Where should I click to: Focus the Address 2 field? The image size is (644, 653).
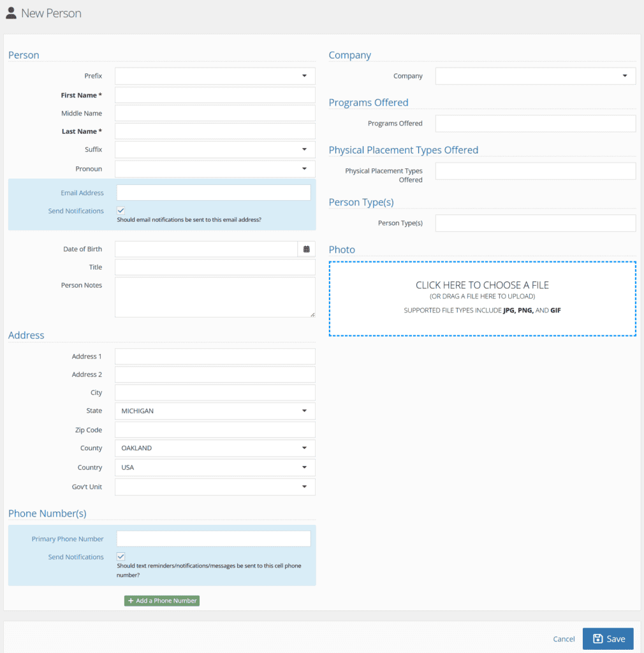point(215,374)
